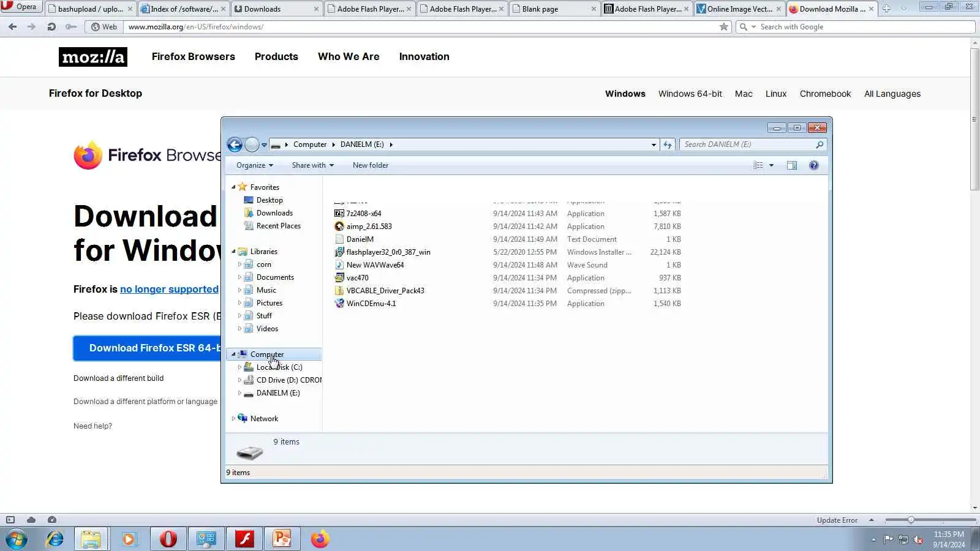Expand the Network tree node

[233, 419]
